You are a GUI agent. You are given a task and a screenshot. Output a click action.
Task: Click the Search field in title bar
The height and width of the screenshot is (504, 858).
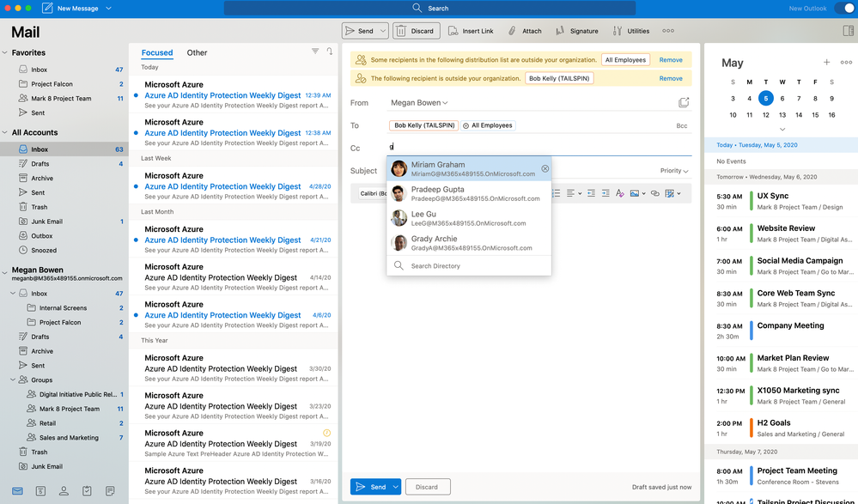(430, 9)
